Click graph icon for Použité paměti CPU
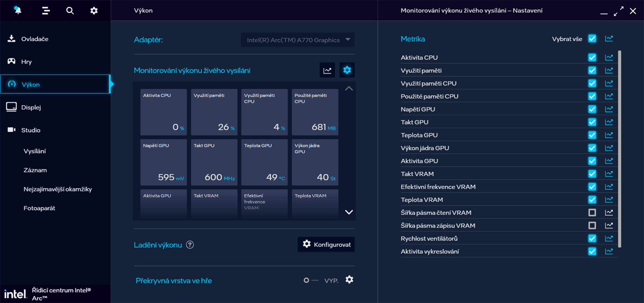Image resolution: width=644 pixels, height=303 pixels. 609,96
